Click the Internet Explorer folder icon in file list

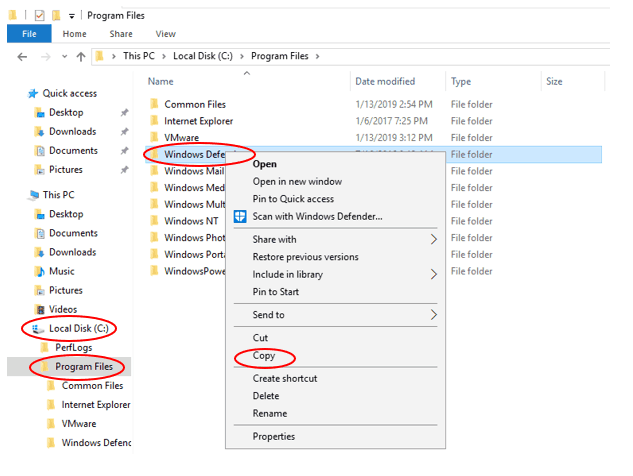[x=154, y=121]
